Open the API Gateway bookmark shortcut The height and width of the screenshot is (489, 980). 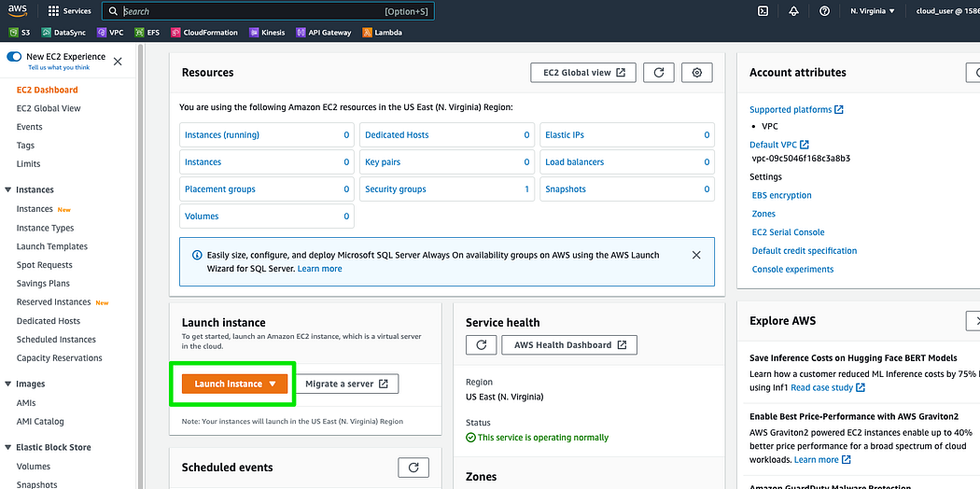click(324, 33)
